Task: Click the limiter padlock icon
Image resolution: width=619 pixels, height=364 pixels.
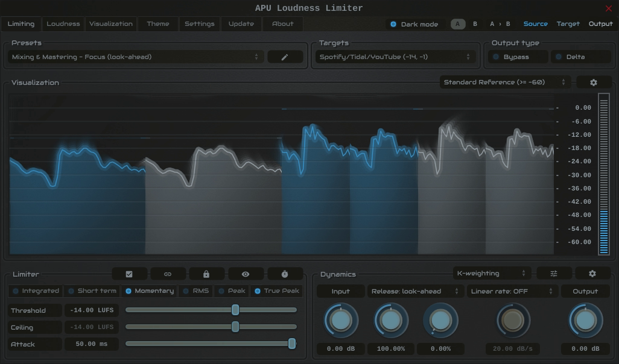Action: (x=206, y=274)
